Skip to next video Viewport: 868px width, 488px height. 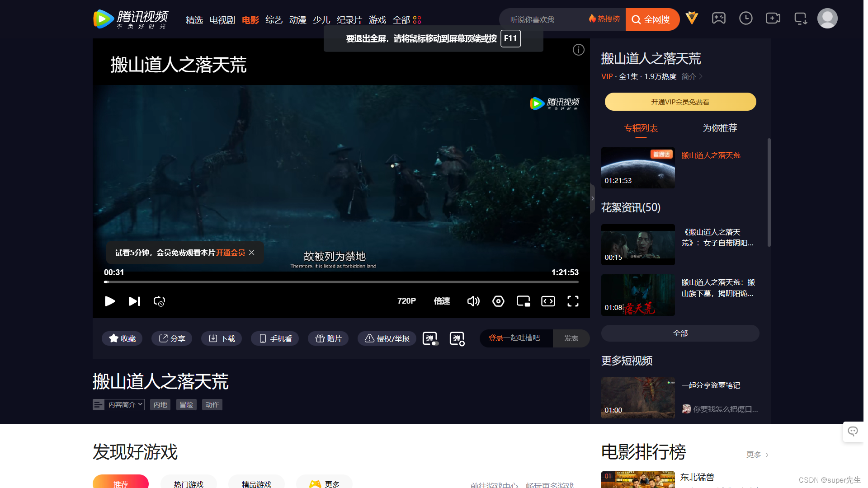point(134,301)
